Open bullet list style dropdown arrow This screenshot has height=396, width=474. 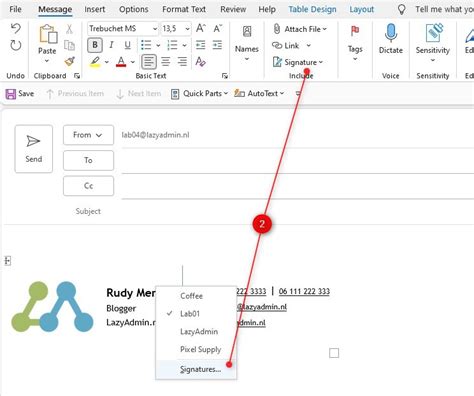[158, 45]
